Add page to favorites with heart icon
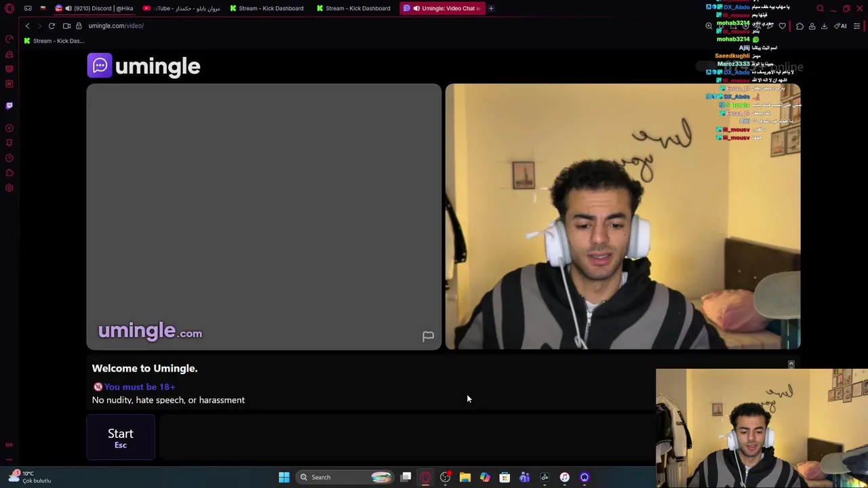Viewport: 868px width, 488px height. tap(782, 26)
